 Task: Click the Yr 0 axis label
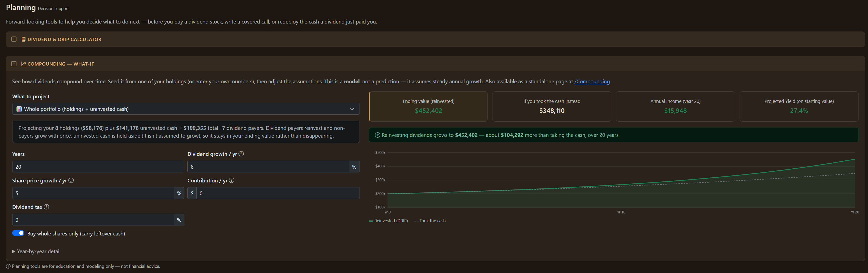pyautogui.click(x=388, y=212)
